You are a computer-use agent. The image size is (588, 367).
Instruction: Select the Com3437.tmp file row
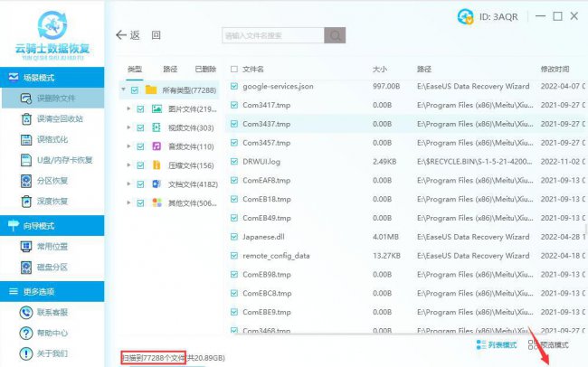click(x=406, y=124)
